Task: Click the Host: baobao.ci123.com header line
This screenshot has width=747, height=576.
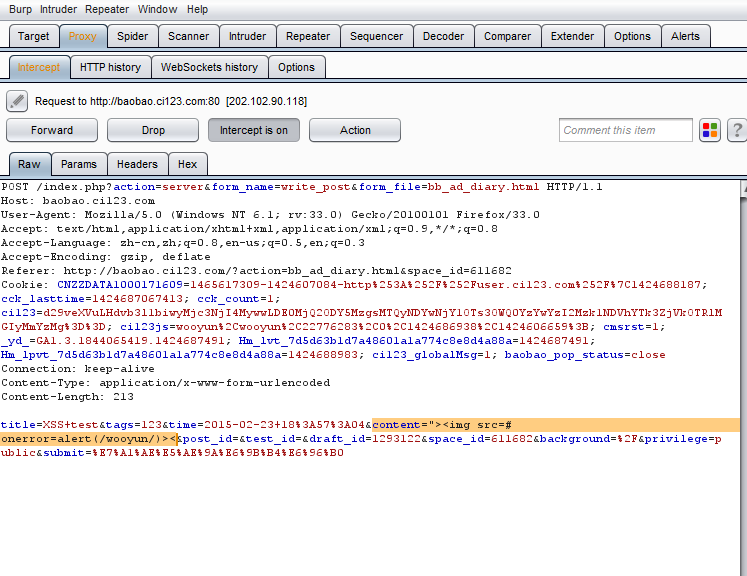Action: click(x=78, y=201)
